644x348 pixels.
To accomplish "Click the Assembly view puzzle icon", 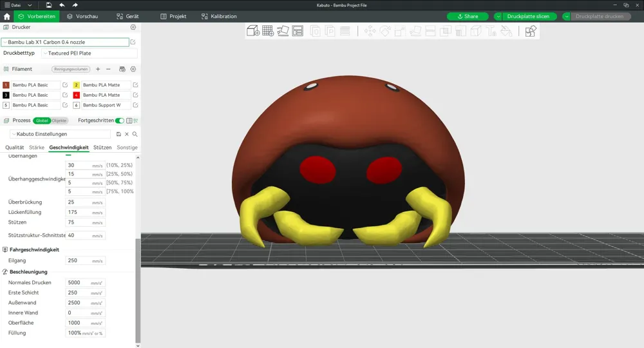I will tap(530, 31).
